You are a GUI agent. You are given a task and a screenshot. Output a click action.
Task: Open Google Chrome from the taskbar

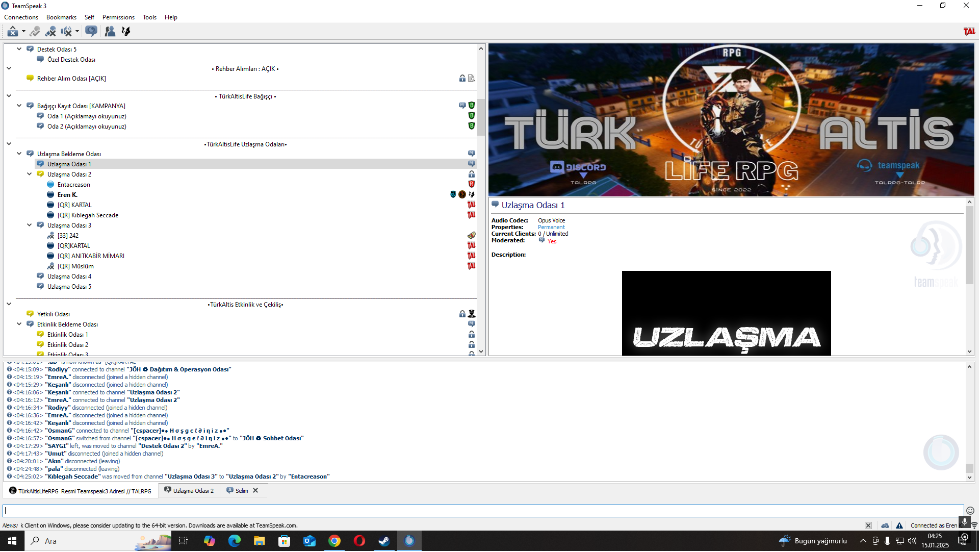click(334, 541)
